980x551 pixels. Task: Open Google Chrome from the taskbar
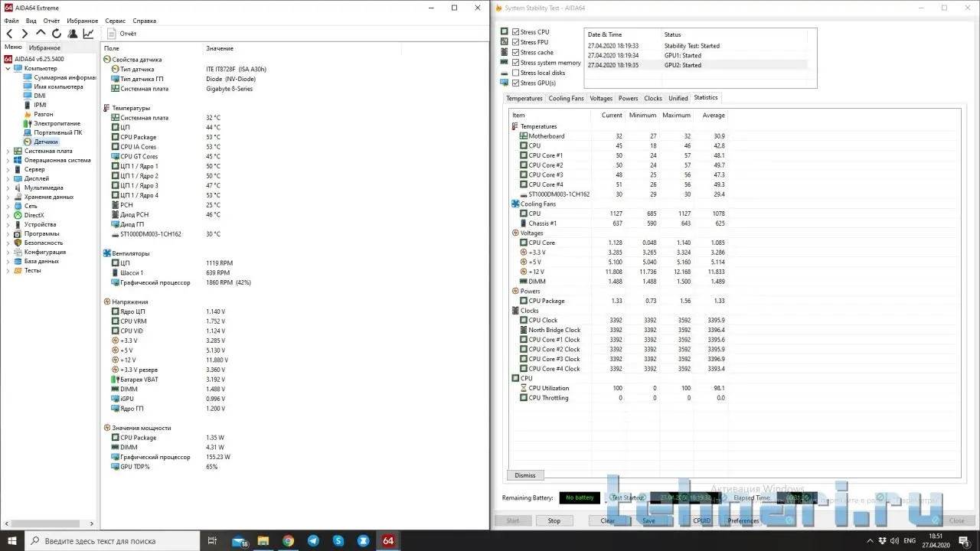pyautogui.click(x=288, y=540)
